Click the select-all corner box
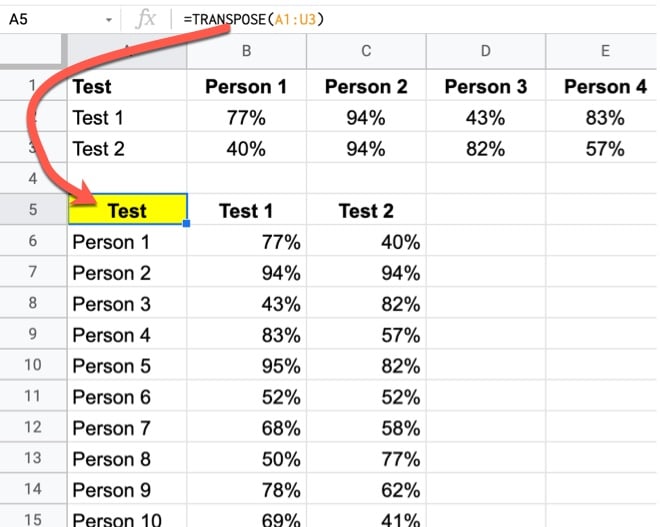 (x=33, y=52)
